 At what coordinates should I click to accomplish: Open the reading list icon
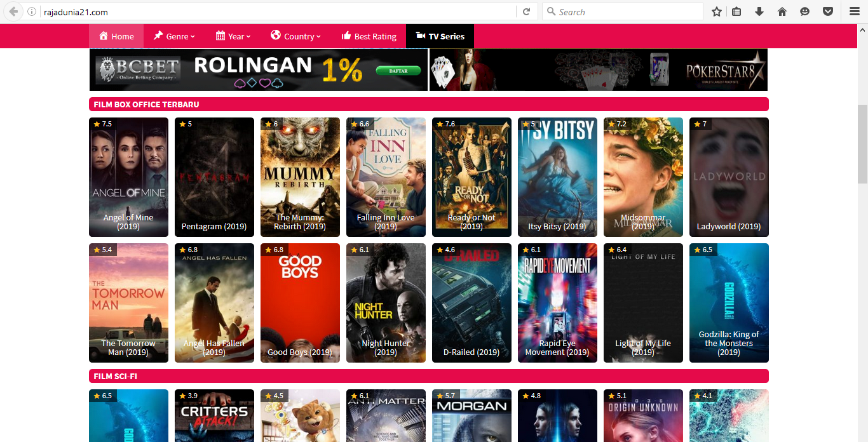point(738,11)
